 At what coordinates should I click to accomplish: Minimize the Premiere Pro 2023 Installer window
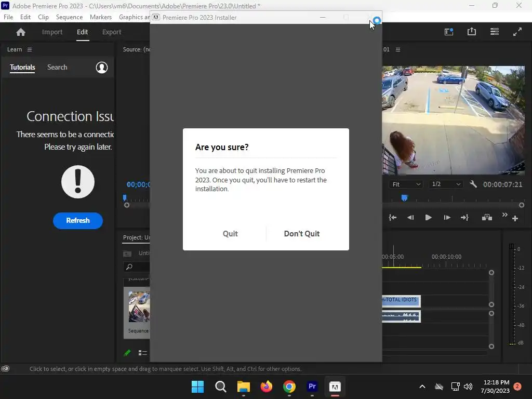click(323, 17)
